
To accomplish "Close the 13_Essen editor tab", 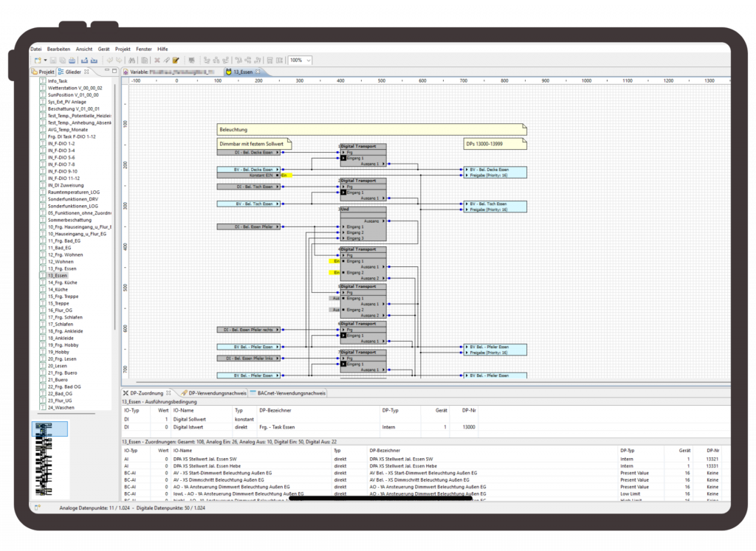I will tap(258, 72).
